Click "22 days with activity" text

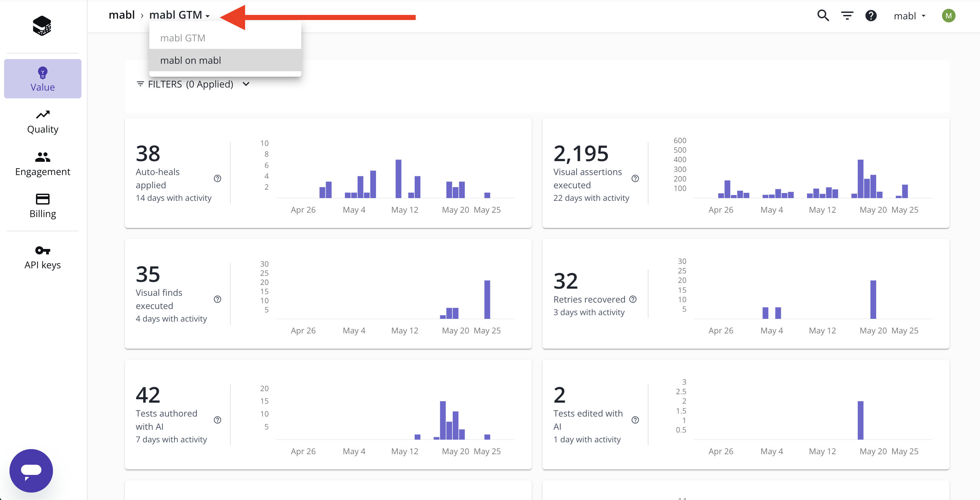point(591,198)
